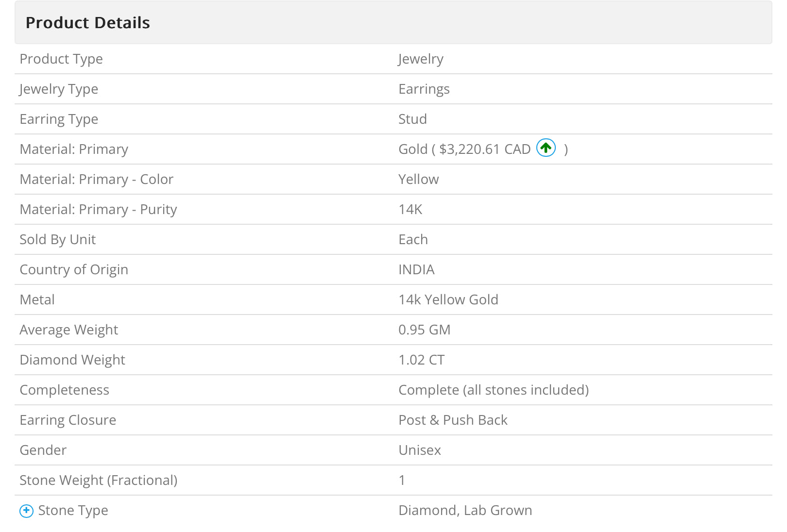Click the 14K purity value
Image resolution: width=787 pixels, height=532 pixels.
click(410, 209)
